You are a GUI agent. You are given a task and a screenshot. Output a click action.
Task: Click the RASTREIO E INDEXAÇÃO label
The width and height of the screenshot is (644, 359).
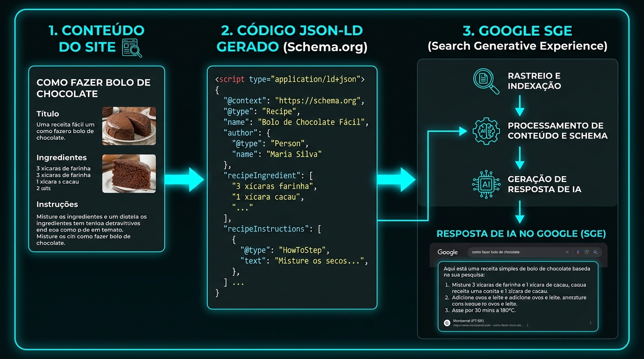pyautogui.click(x=534, y=81)
